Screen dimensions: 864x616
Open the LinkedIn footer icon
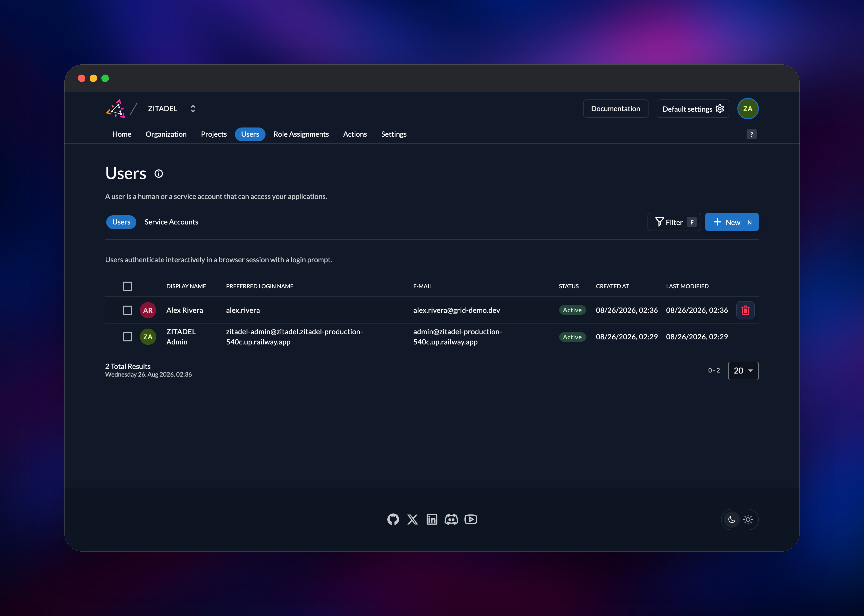[432, 520]
